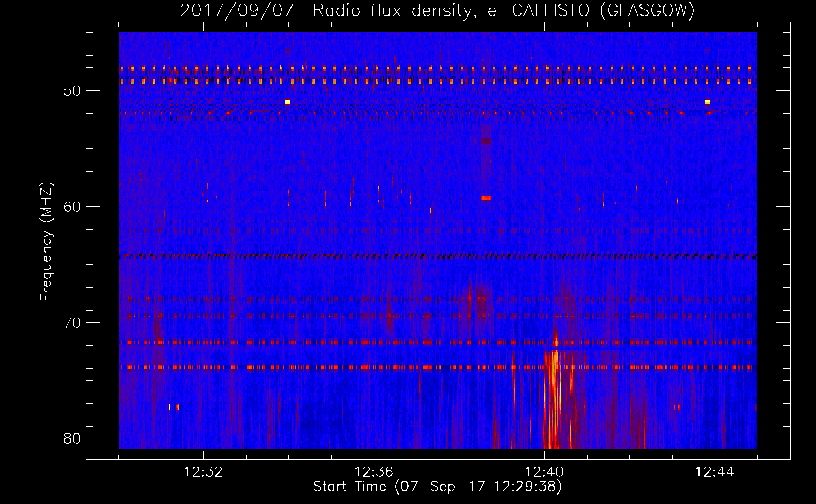Click the '12:40' time tick label
Viewport: 816px width, 504px height.
544,472
